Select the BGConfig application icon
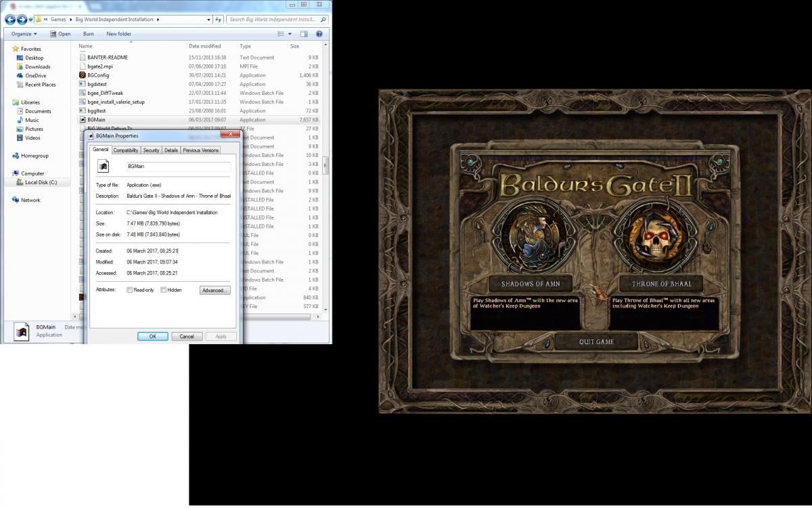 [x=83, y=75]
